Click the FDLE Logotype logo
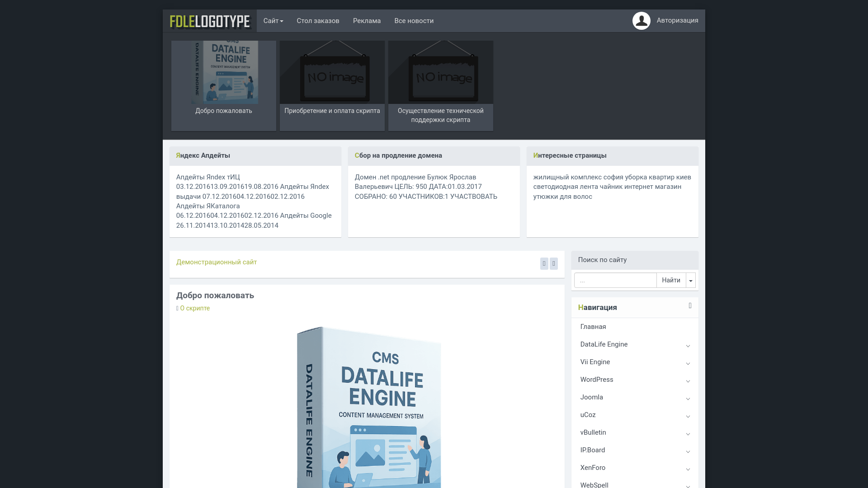 (210, 21)
